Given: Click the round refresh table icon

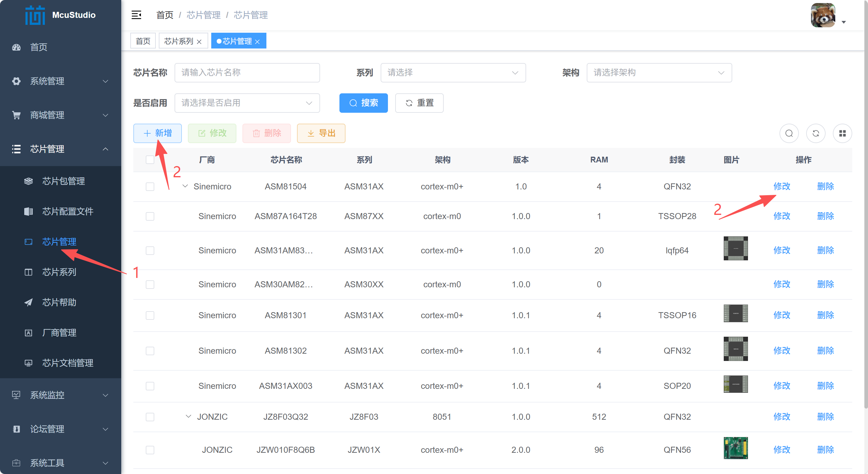Looking at the screenshot, I should click(816, 133).
